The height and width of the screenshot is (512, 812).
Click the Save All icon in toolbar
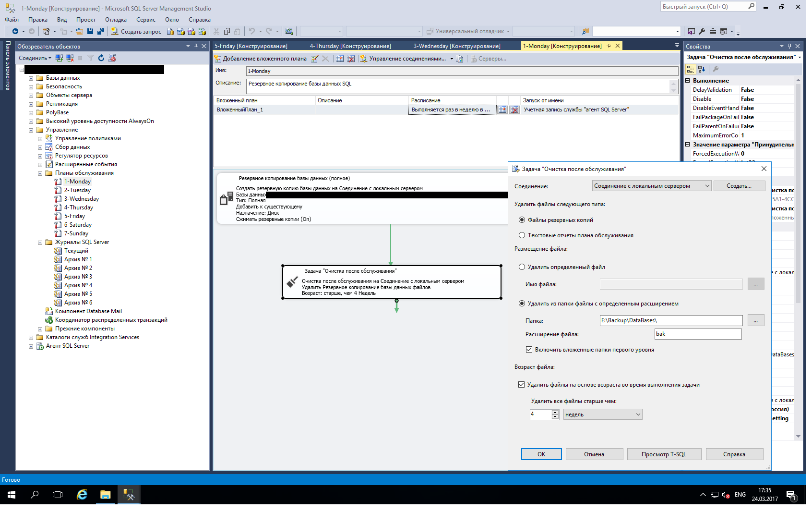pyautogui.click(x=101, y=31)
